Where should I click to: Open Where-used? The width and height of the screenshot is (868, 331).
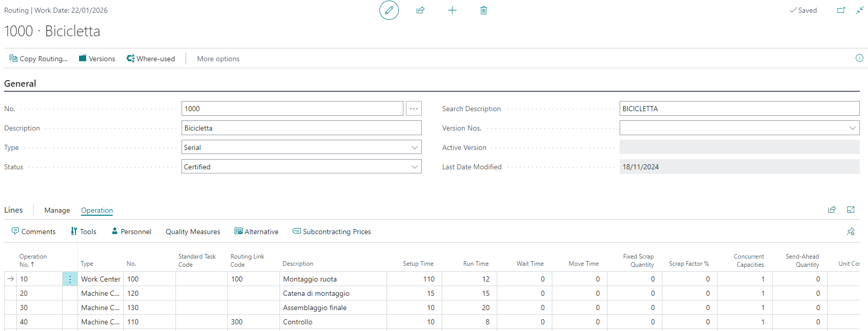tap(150, 59)
